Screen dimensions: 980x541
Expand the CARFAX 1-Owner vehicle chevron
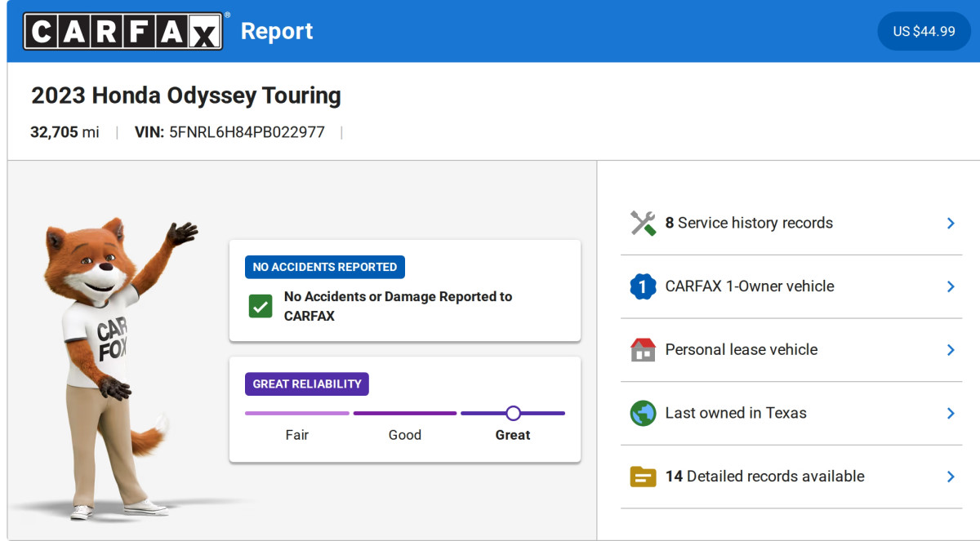951,286
